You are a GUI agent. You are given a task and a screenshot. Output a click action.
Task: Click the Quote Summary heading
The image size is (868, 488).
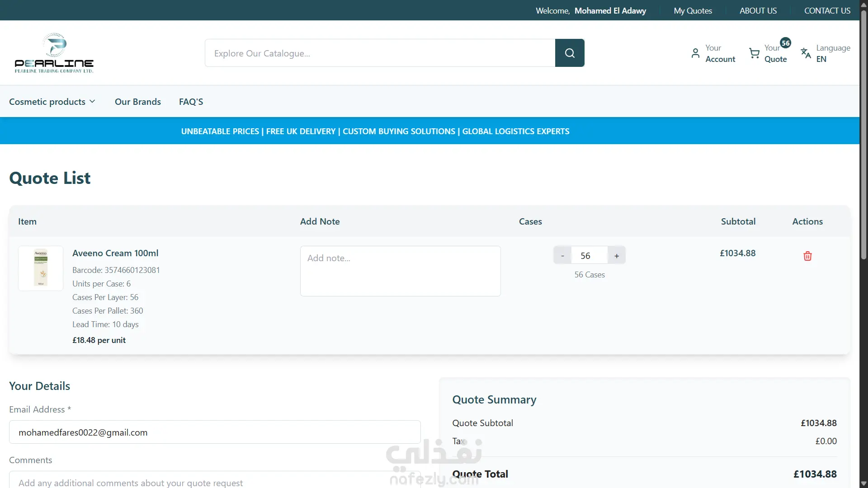point(494,400)
